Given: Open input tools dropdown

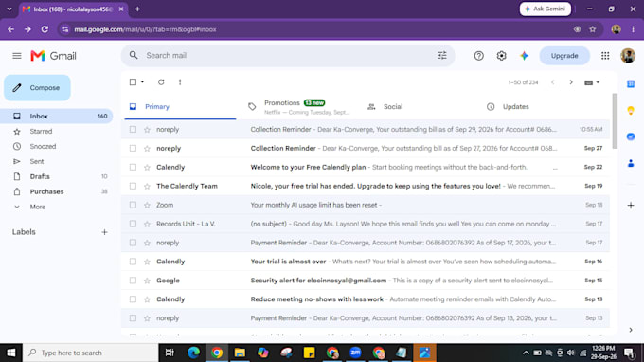Looking at the screenshot, I should coord(592,82).
